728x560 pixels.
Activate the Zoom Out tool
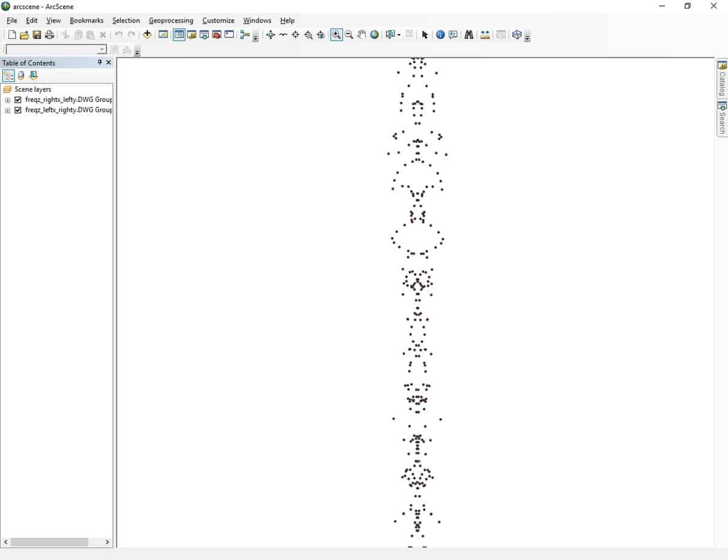point(349,35)
